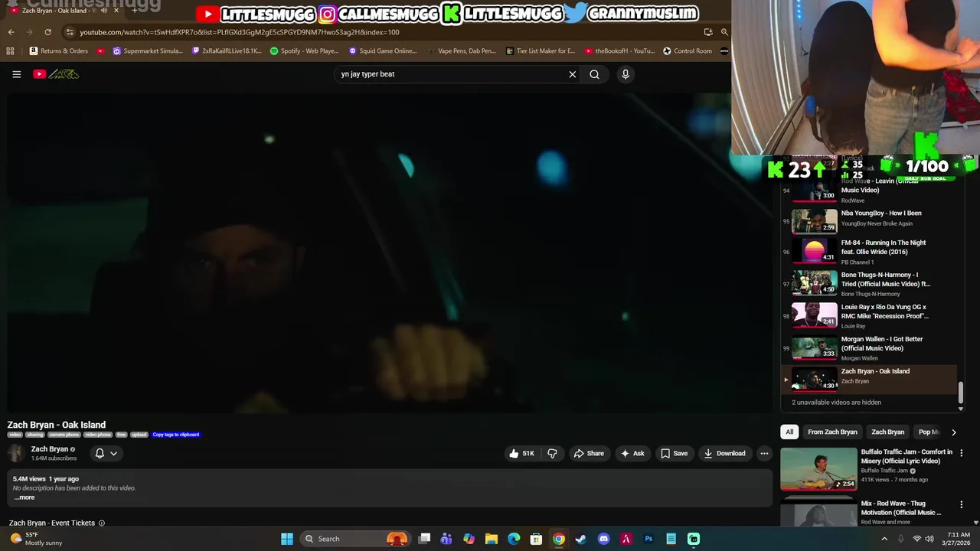This screenshot has width=980, height=551.
Task: Open Spotify Web Player bookmark
Action: 305,51
